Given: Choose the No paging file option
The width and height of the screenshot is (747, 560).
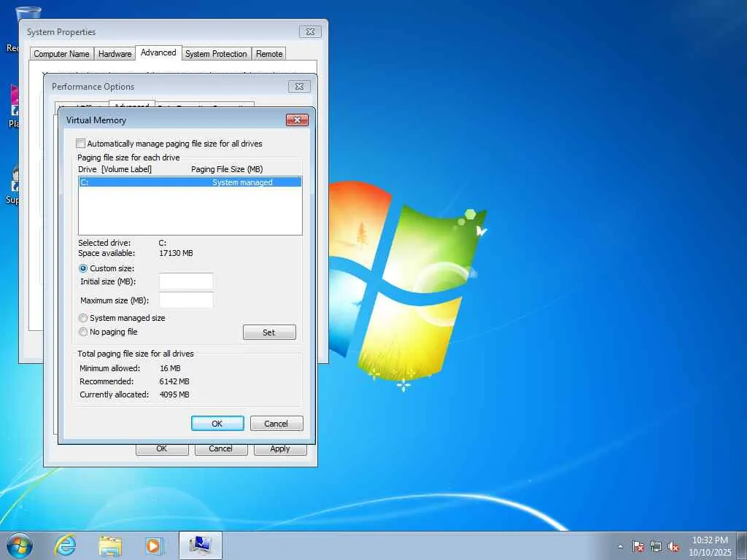Looking at the screenshot, I should pos(83,332).
